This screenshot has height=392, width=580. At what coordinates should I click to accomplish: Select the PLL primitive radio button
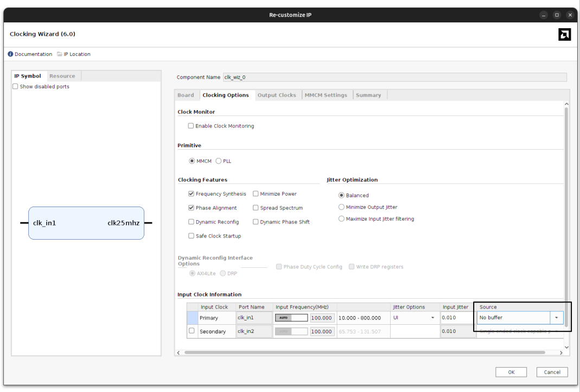pyautogui.click(x=219, y=161)
